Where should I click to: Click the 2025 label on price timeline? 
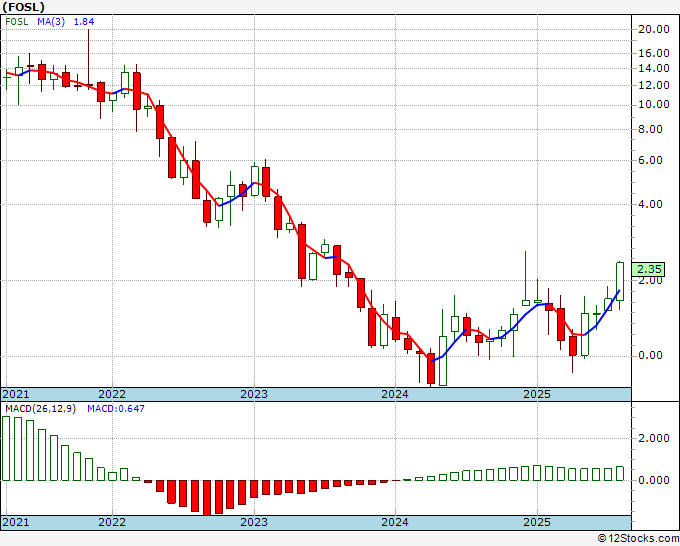pos(537,394)
